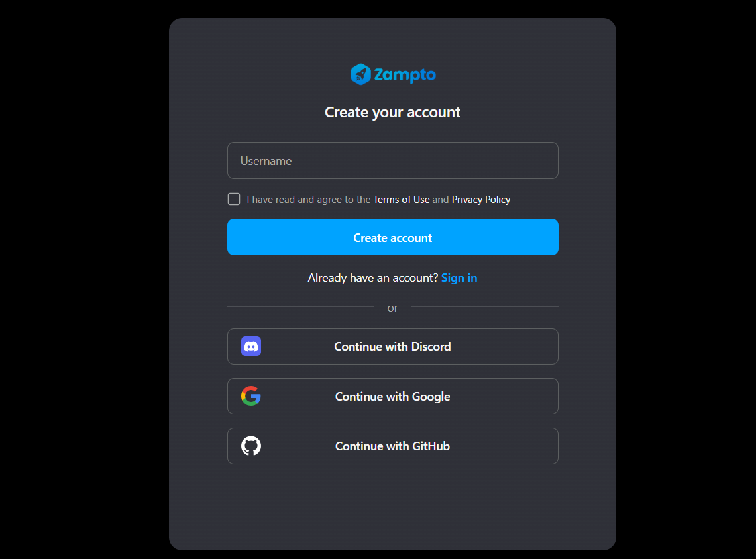The image size is (756, 559).
Task: Click the divider line left of 'or'
Action: coord(300,306)
